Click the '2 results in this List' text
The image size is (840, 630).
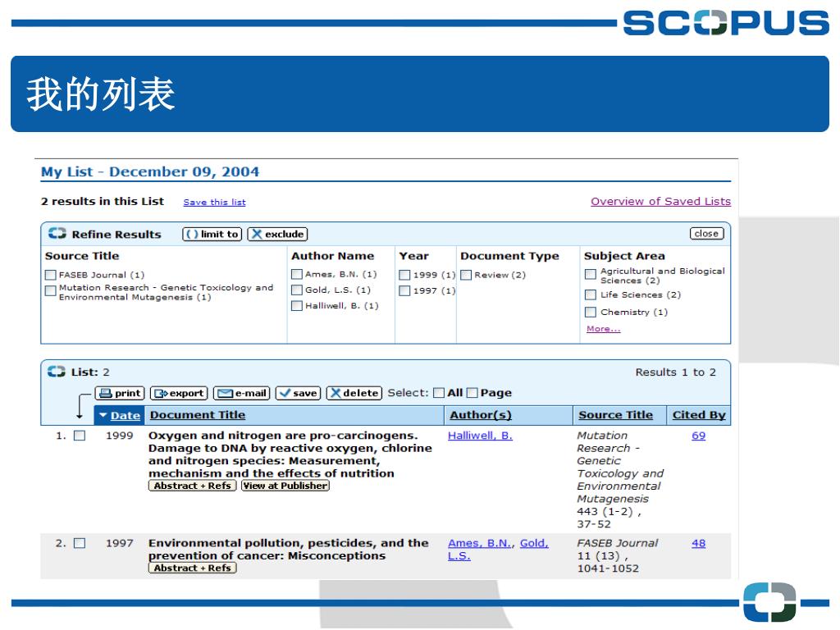pos(103,202)
